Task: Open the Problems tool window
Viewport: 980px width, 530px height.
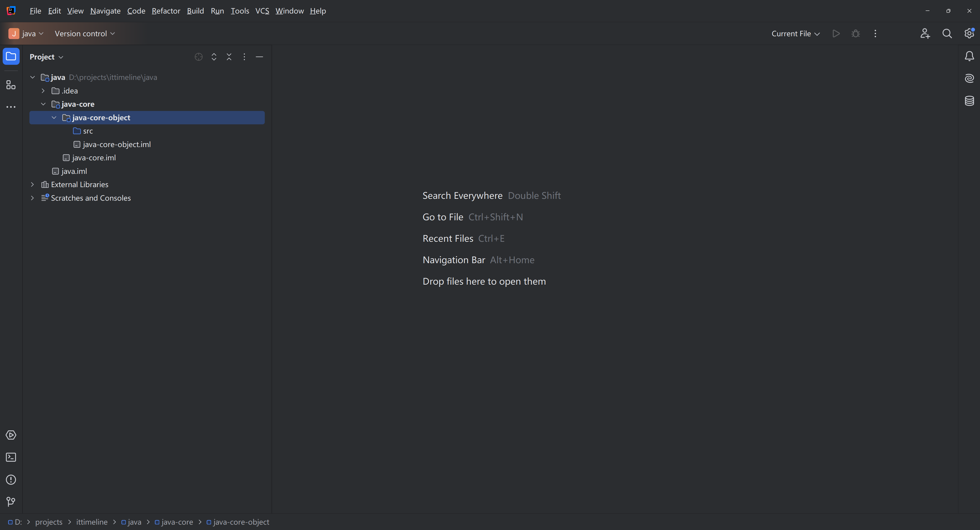Action: tap(11, 480)
